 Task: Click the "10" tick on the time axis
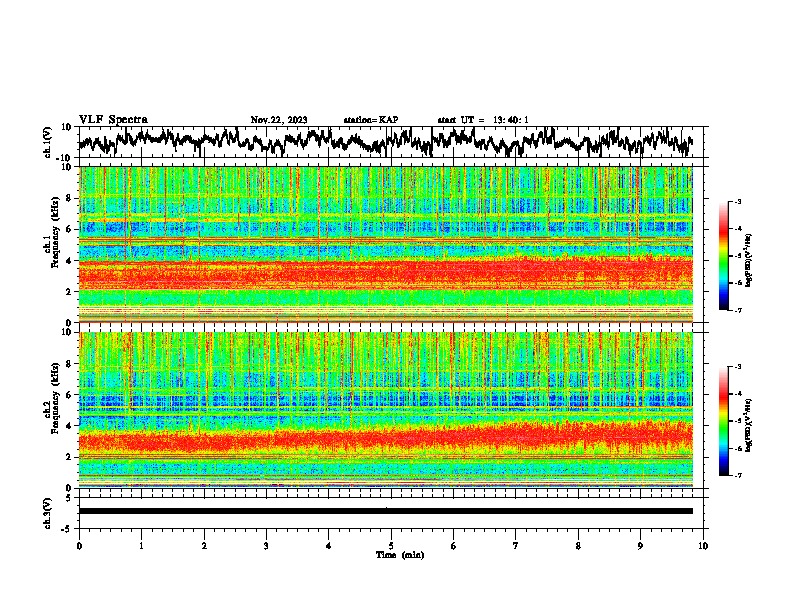point(703,546)
